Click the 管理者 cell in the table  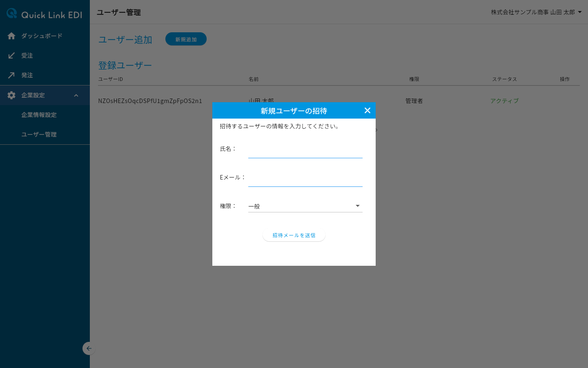[414, 101]
